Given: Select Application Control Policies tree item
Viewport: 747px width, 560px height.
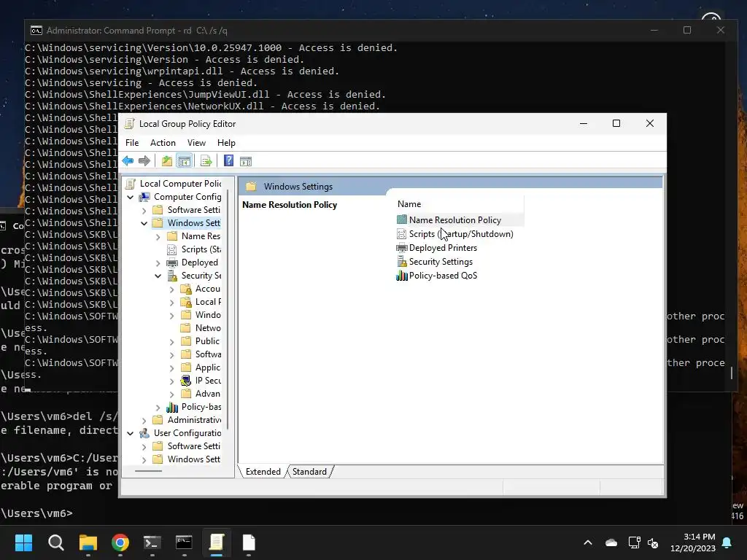Looking at the screenshot, I should pyautogui.click(x=201, y=367).
